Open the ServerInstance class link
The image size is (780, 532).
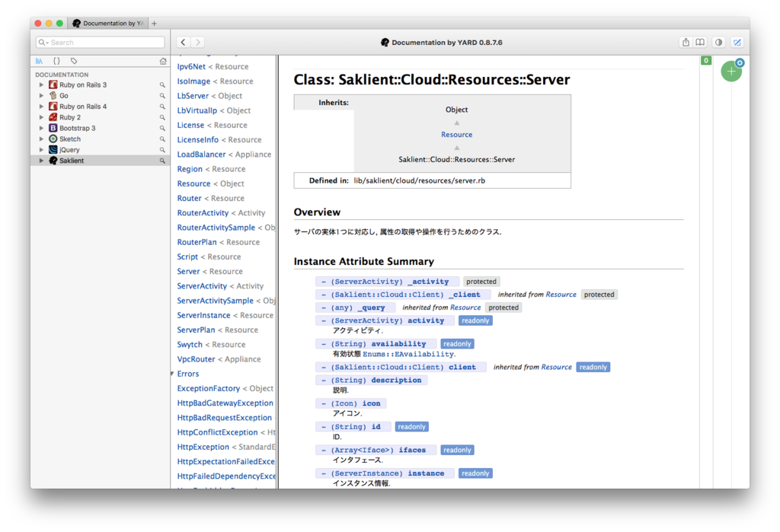[x=203, y=315]
